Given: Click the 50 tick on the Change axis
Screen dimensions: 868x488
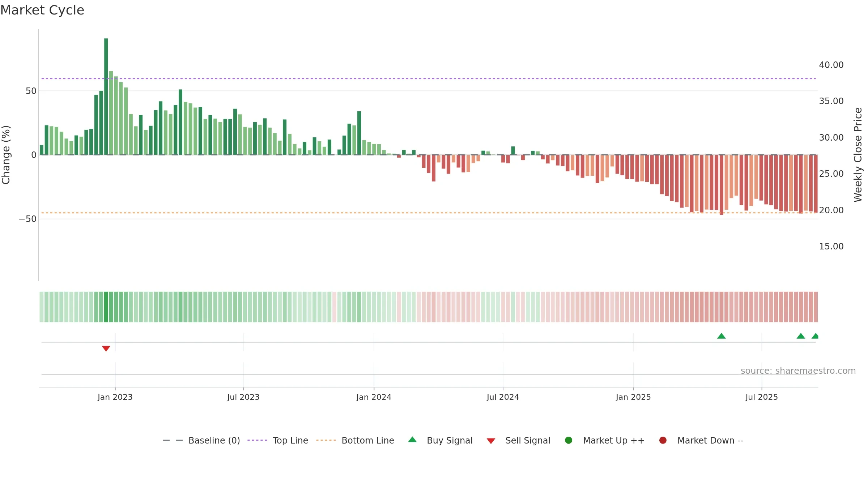Looking at the screenshot, I should (31, 91).
